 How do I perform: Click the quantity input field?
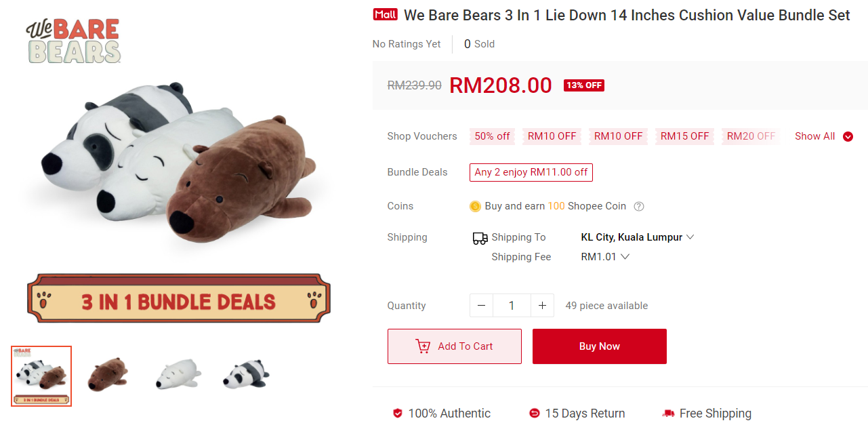tap(512, 306)
